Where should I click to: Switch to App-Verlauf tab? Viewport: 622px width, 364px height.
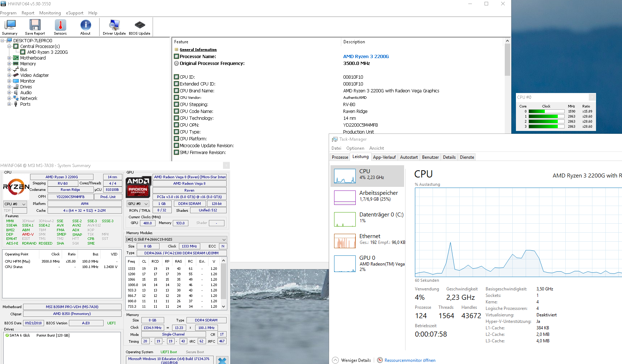[x=384, y=157]
